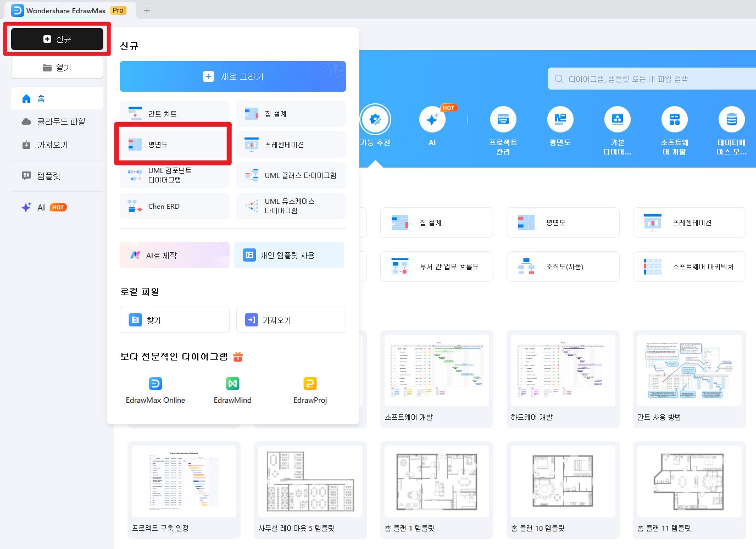Choose 간트 차트 from the new panel
756x549 pixels.
click(174, 114)
